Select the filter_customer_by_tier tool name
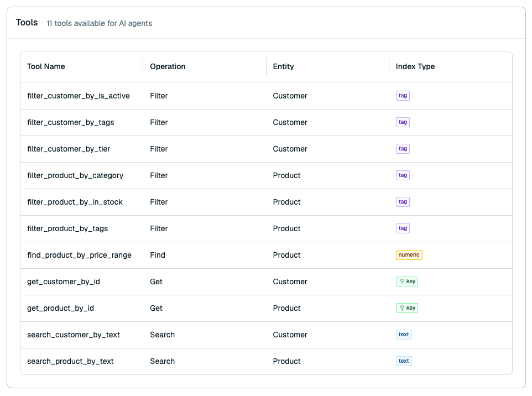532x396 pixels. pyautogui.click(x=69, y=149)
